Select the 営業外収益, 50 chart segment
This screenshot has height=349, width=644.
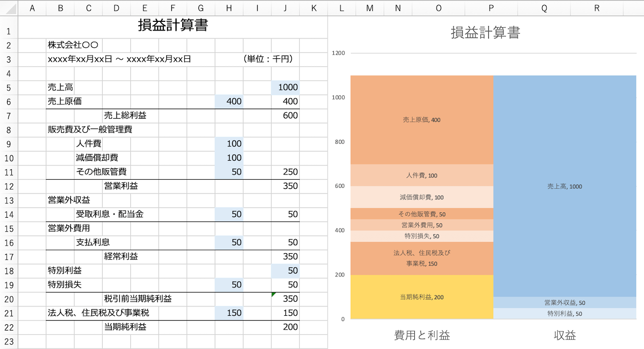click(x=564, y=303)
